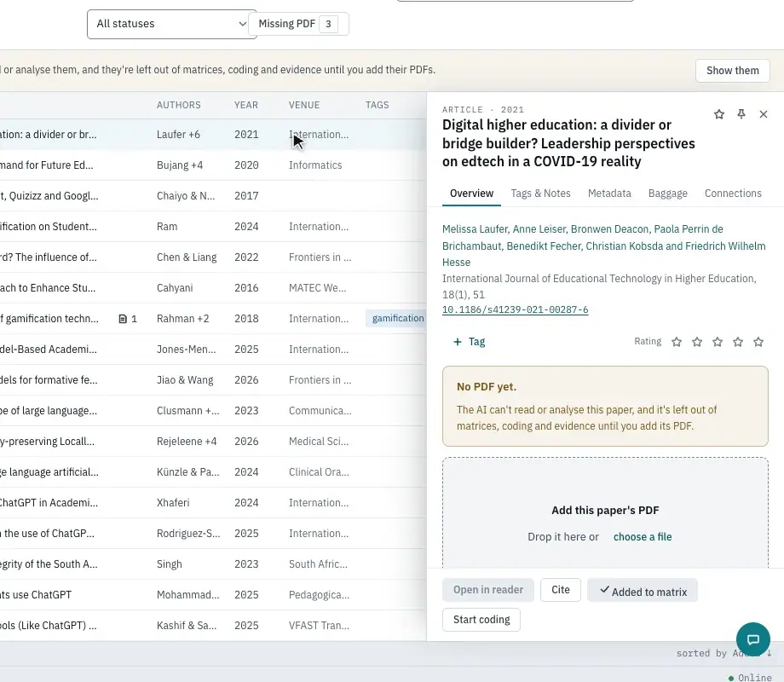Set rating to two stars

click(697, 342)
